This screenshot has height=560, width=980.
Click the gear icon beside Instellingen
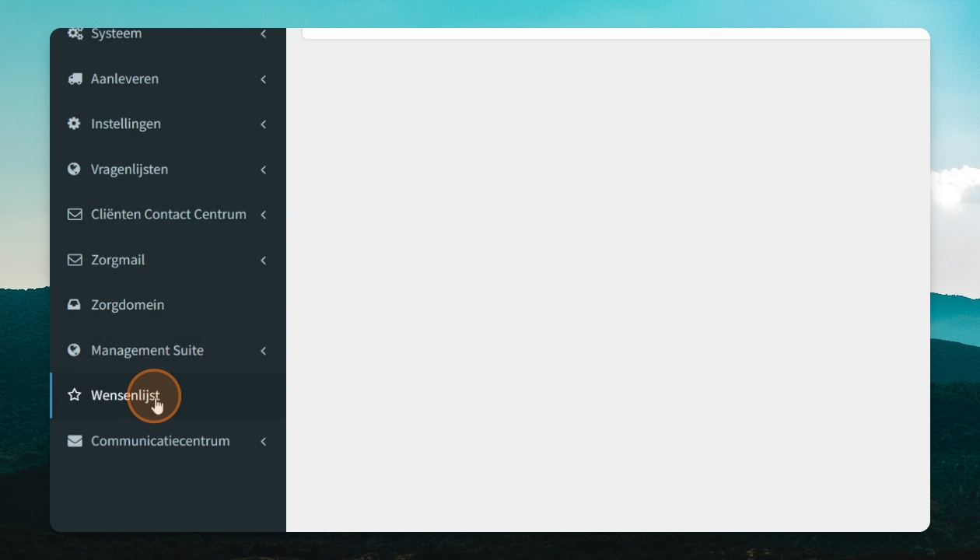click(74, 124)
